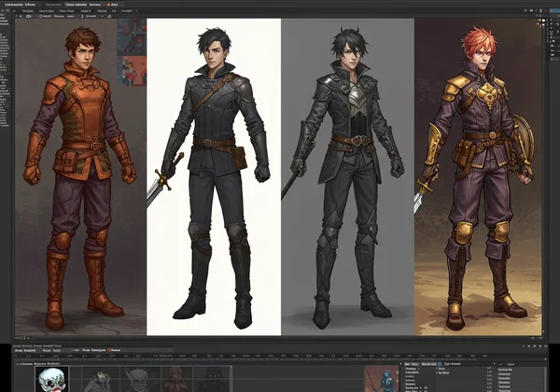
Task: Open the skull face thumbnail in timeline
Action: 51,379
